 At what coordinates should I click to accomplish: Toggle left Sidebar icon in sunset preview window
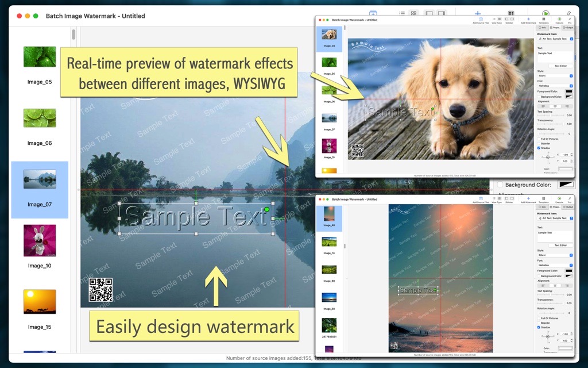coord(506,198)
